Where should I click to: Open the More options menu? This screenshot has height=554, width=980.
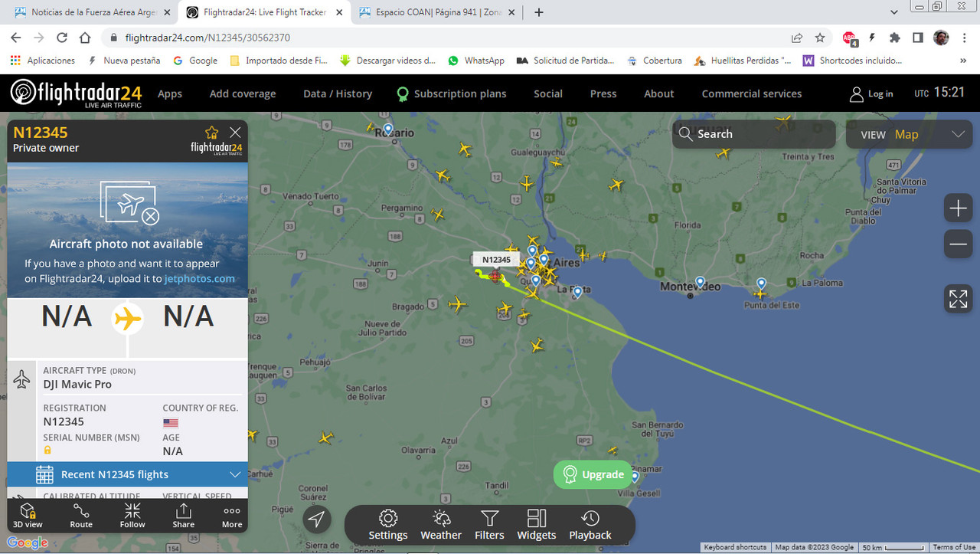tap(232, 516)
